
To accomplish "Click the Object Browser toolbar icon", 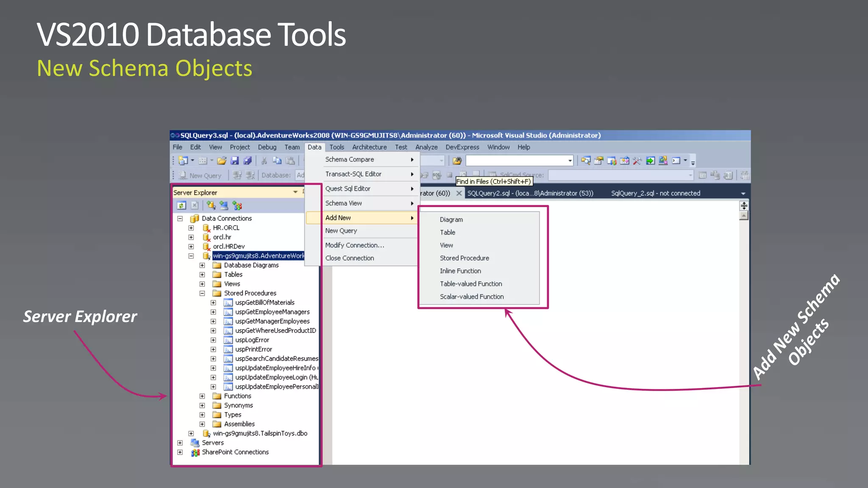I will pyautogui.click(x=624, y=161).
